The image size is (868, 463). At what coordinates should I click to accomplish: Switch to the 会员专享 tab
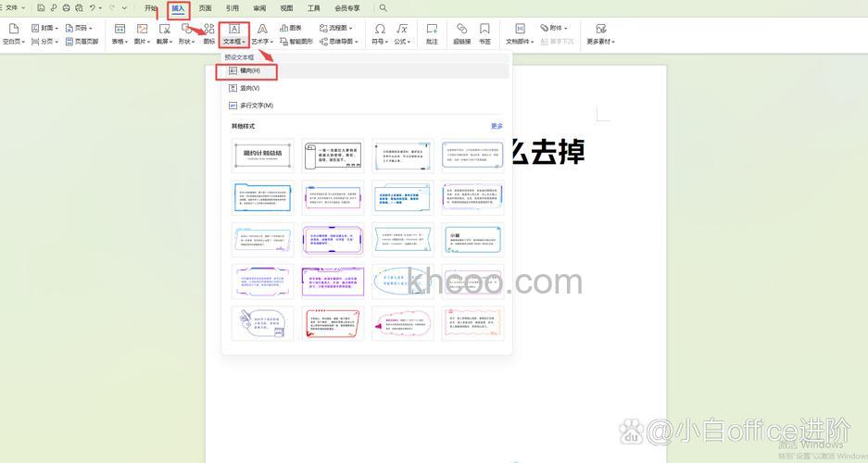click(347, 8)
